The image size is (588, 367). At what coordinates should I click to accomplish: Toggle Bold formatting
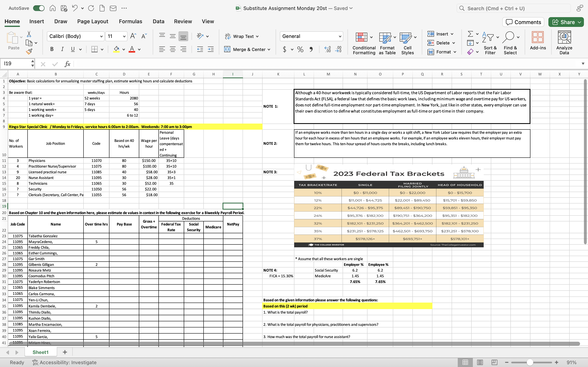(x=52, y=49)
